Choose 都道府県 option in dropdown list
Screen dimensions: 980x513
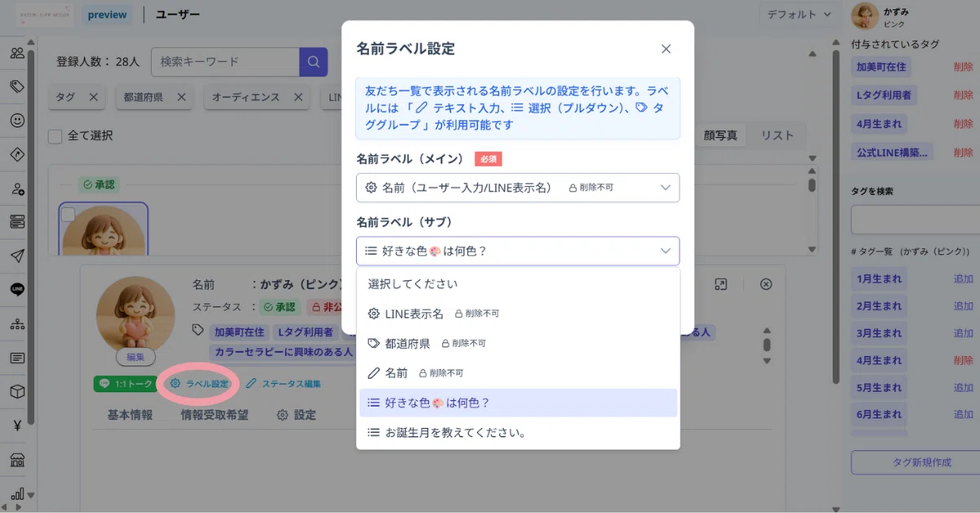coord(518,343)
